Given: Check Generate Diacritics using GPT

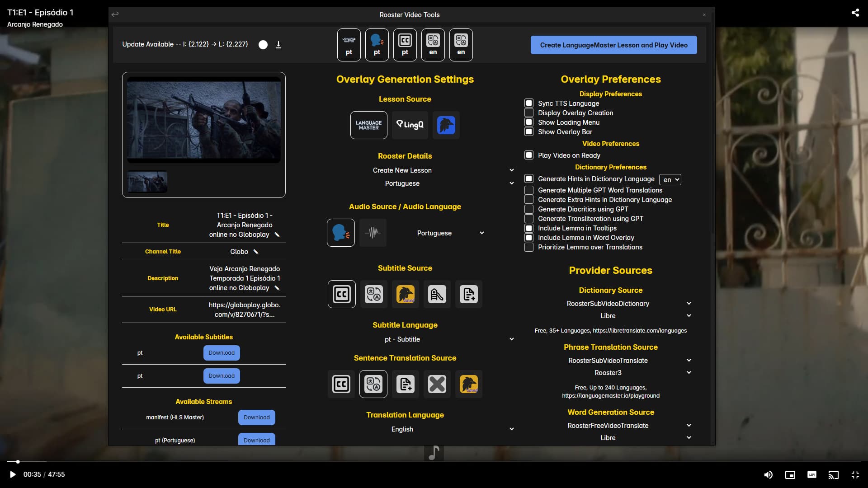Looking at the screenshot, I should 529,209.
